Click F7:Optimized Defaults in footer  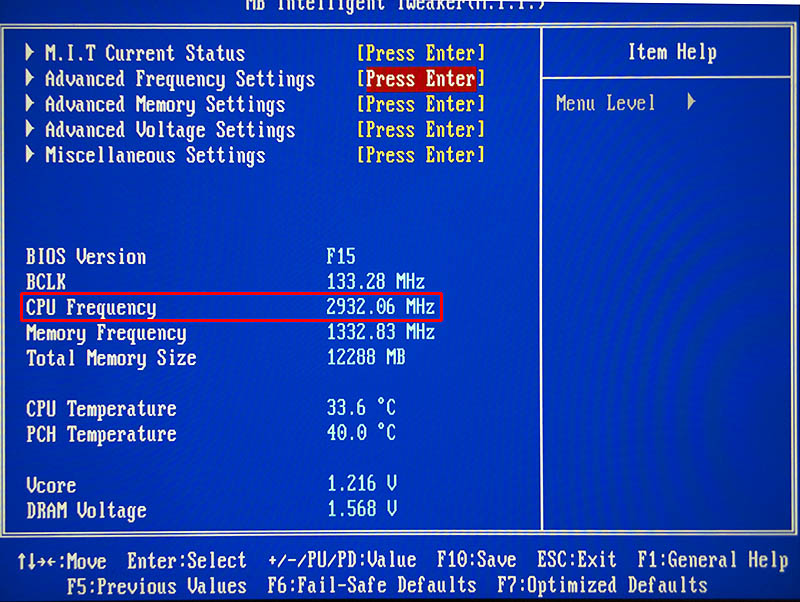pyautogui.click(x=602, y=586)
